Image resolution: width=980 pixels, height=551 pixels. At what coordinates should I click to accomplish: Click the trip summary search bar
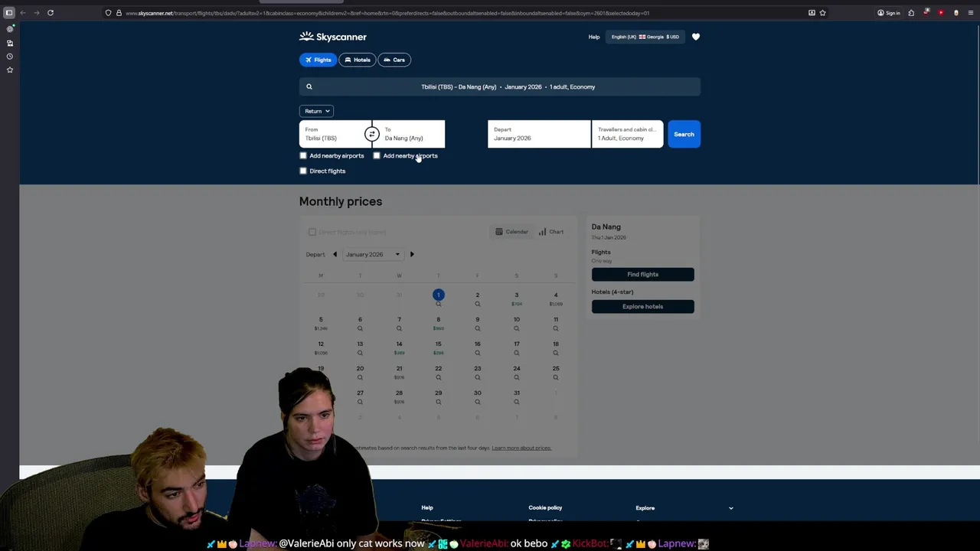click(x=500, y=86)
